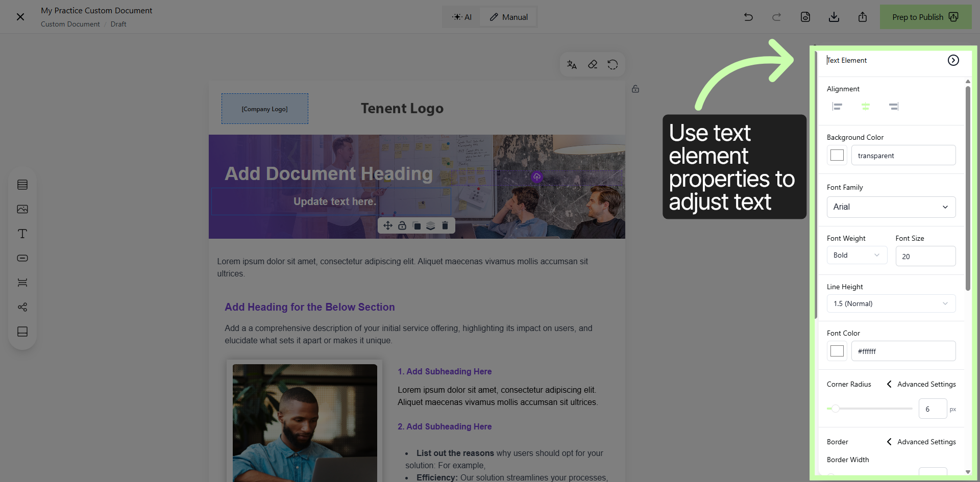Click the My Practice Custom Document title
Image resolution: width=980 pixels, height=482 pixels.
click(96, 10)
